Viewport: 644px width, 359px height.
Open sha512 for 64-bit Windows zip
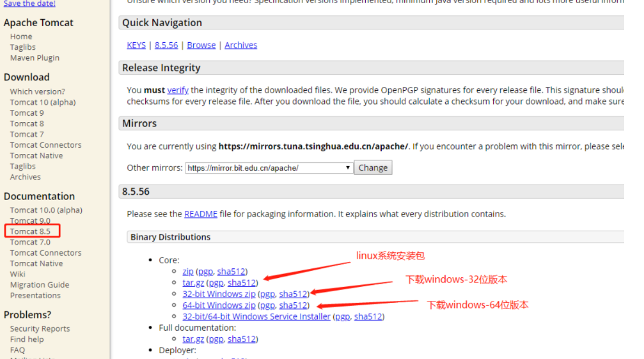click(294, 305)
